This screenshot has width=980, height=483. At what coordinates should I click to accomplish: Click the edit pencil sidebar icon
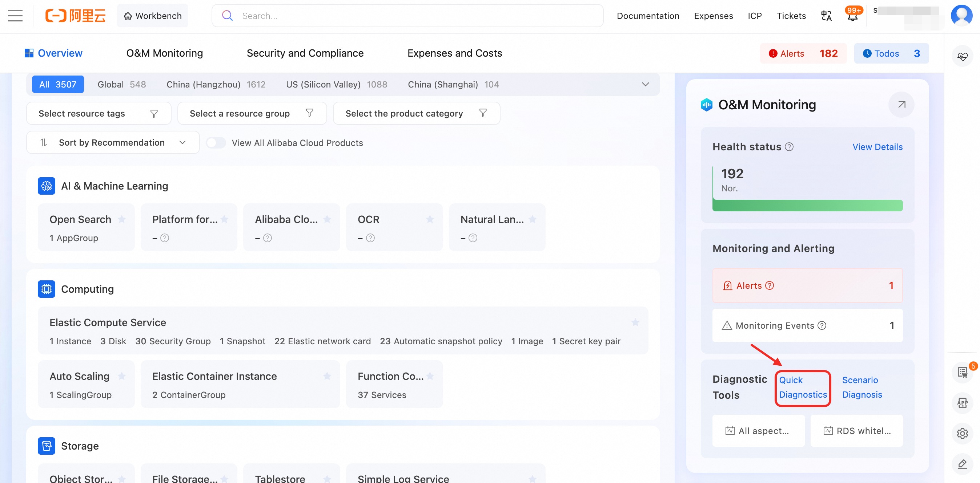[962, 464]
